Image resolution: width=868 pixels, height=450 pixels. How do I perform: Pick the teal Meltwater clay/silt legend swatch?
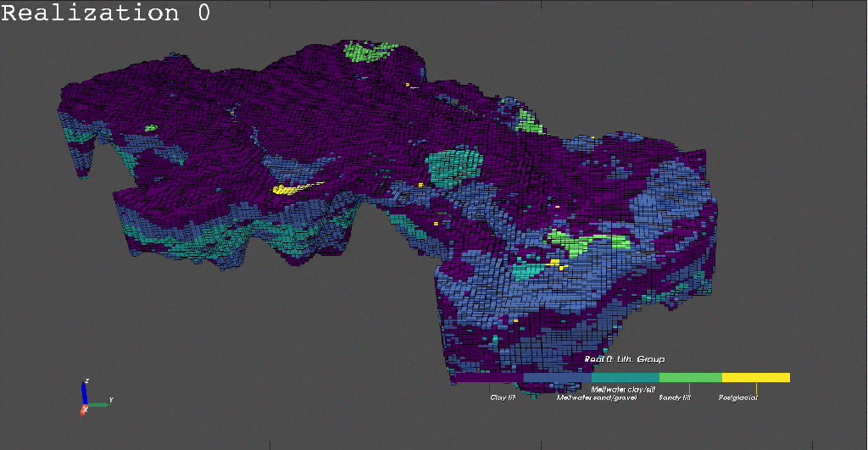point(625,377)
